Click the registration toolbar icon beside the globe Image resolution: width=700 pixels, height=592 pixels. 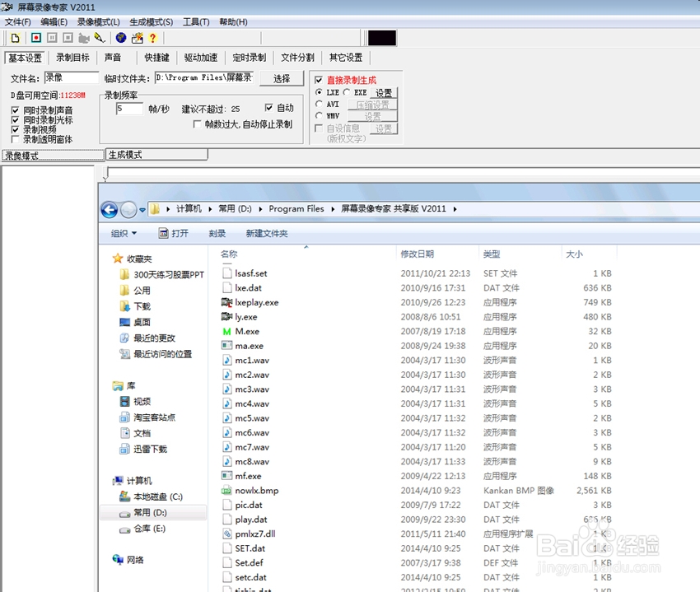(137, 38)
